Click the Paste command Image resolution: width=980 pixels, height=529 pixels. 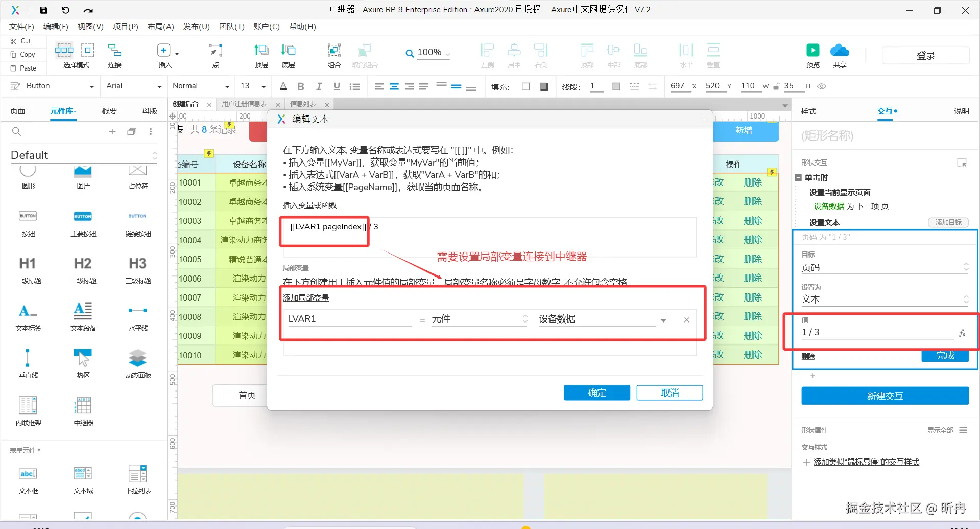pos(23,68)
